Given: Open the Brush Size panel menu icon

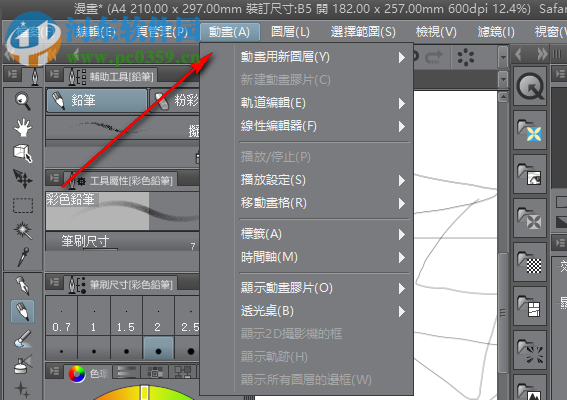Looking at the screenshot, I should pyautogui.click(x=55, y=282).
